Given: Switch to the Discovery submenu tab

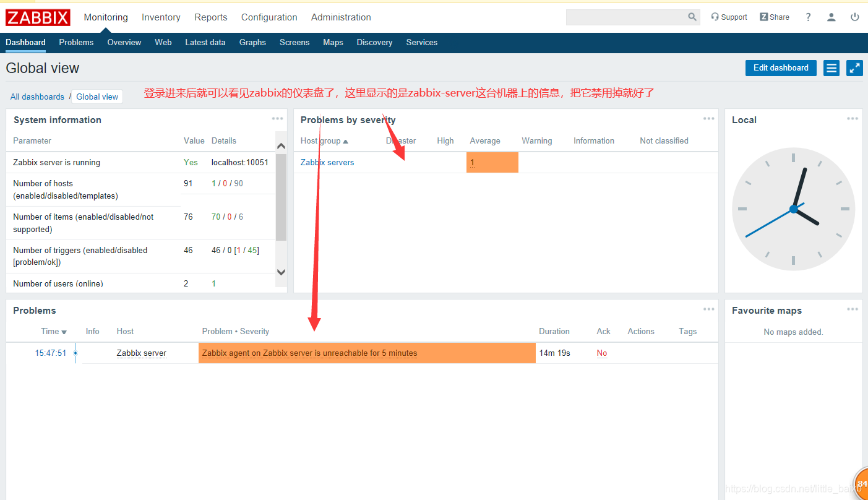Looking at the screenshot, I should [x=374, y=43].
